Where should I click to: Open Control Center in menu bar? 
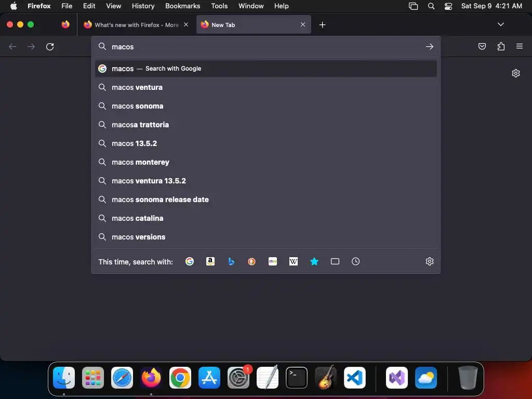(x=448, y=6)
